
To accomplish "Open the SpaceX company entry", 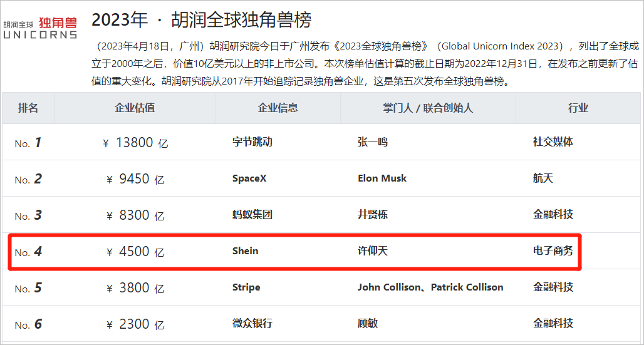I will point(249,178).
